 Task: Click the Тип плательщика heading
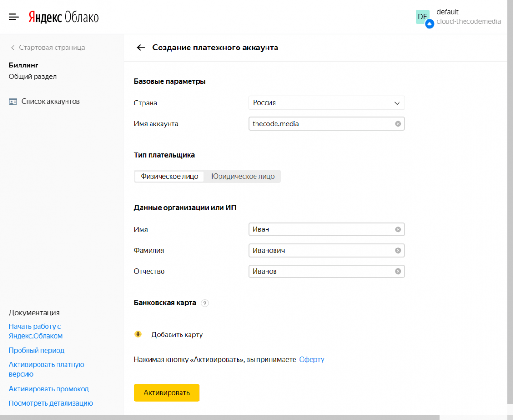(x=164, y=155)
